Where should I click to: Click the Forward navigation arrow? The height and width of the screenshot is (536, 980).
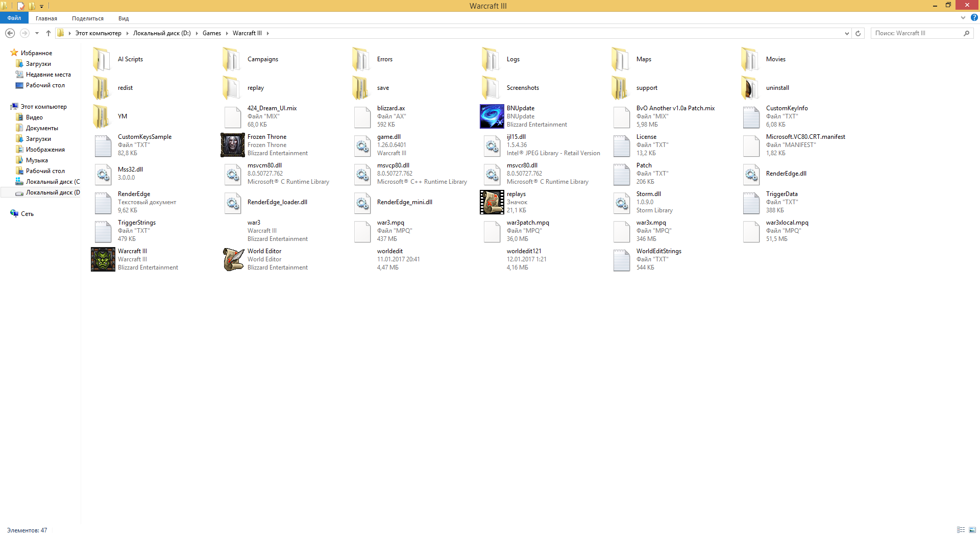(x=24, y=33)
